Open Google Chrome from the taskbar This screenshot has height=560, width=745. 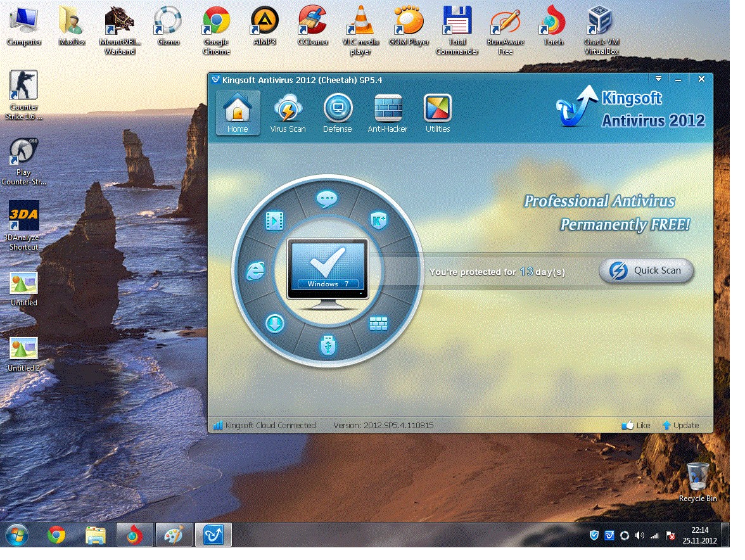pos(56,535)
